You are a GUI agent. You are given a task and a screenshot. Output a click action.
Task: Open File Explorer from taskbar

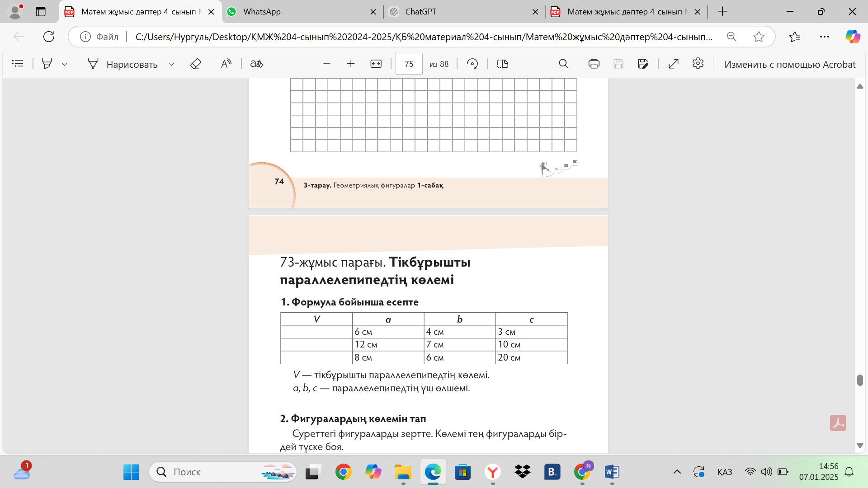coord(403,472)
